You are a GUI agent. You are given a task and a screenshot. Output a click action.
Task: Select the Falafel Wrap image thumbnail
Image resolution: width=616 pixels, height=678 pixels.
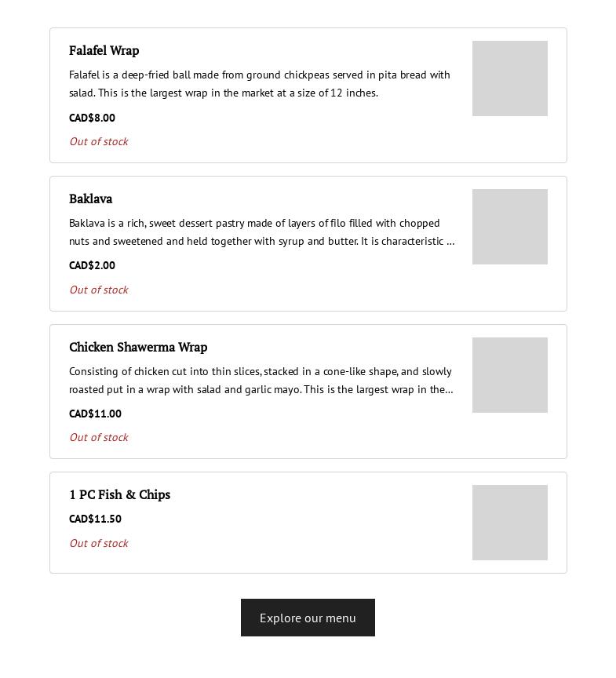[510, 78]
